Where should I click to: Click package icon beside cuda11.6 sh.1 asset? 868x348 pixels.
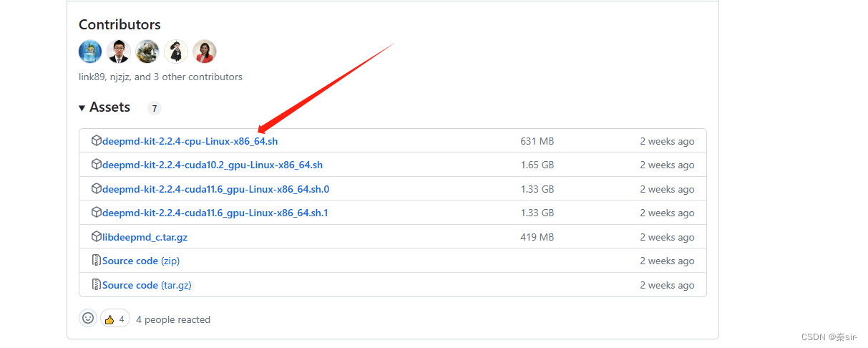[x=97, y=213]
